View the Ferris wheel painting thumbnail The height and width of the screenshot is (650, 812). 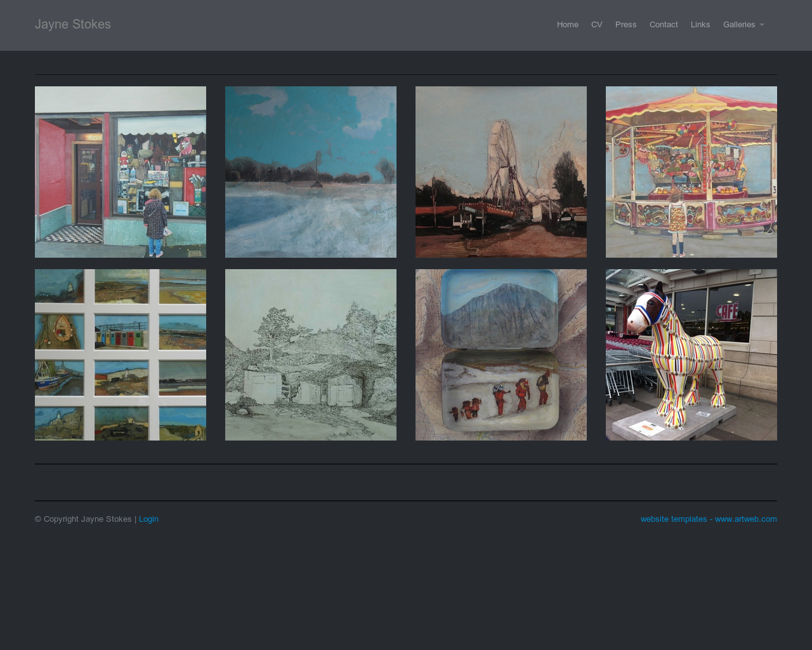[x=501, y=172]
